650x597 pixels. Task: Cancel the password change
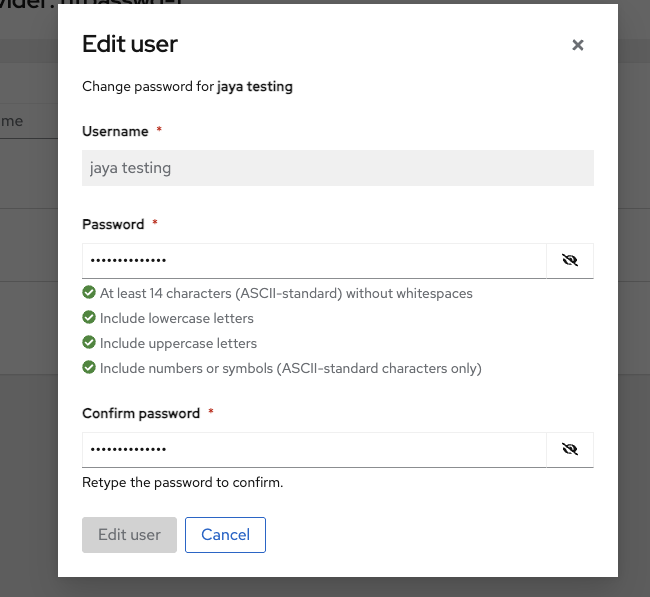point(225,535)
